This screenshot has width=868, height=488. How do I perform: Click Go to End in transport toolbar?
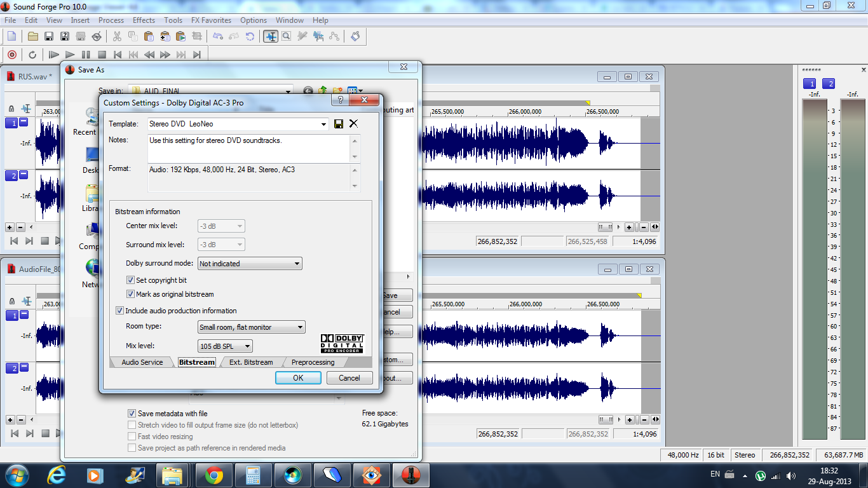coord(197,55)
